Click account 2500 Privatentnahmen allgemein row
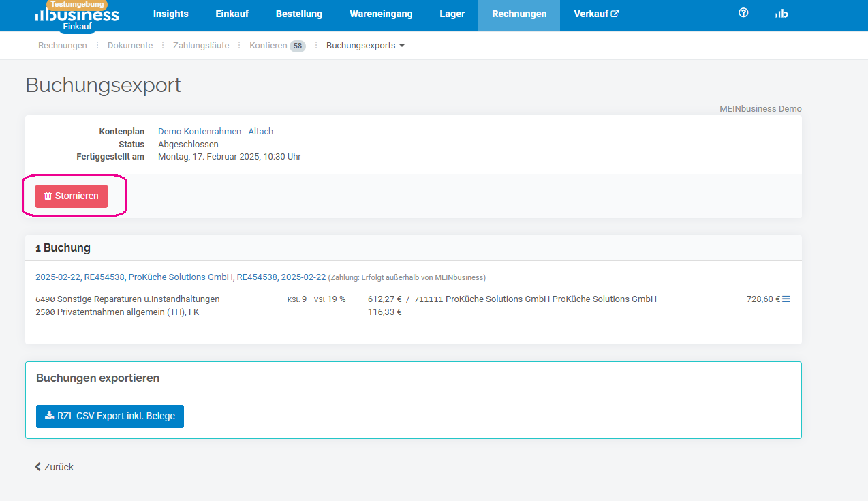 click(117, 312)
